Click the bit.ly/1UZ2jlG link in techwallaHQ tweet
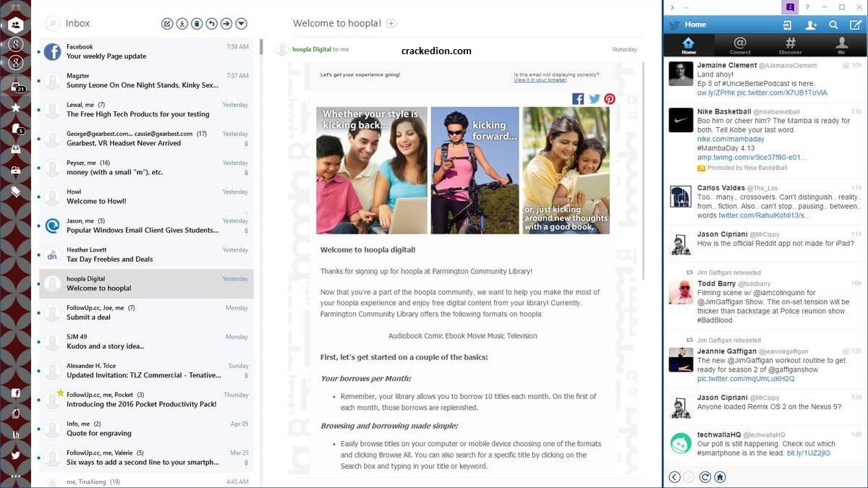Screen dimensions: 868x488 809,453
